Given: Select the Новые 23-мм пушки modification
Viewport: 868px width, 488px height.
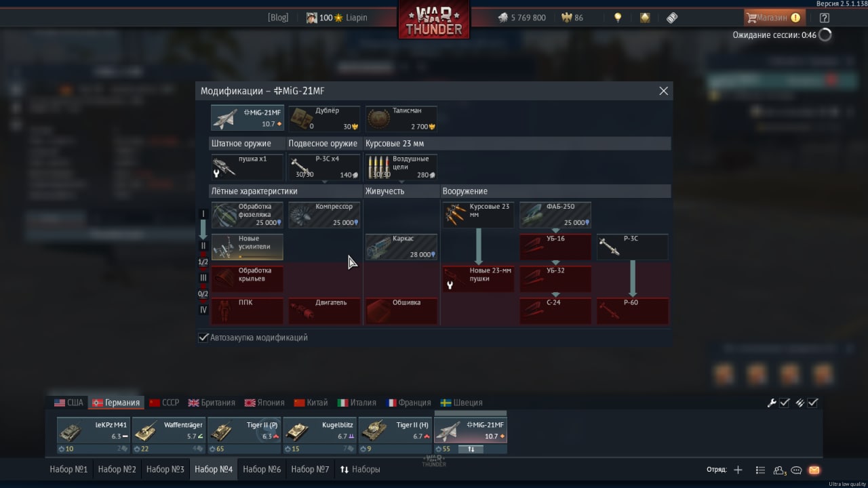Looking at the screenshot, I should click(x=479, y=279).
